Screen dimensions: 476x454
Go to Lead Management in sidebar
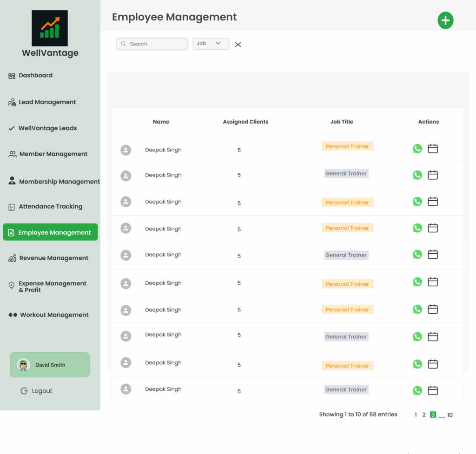pos(47,102)
